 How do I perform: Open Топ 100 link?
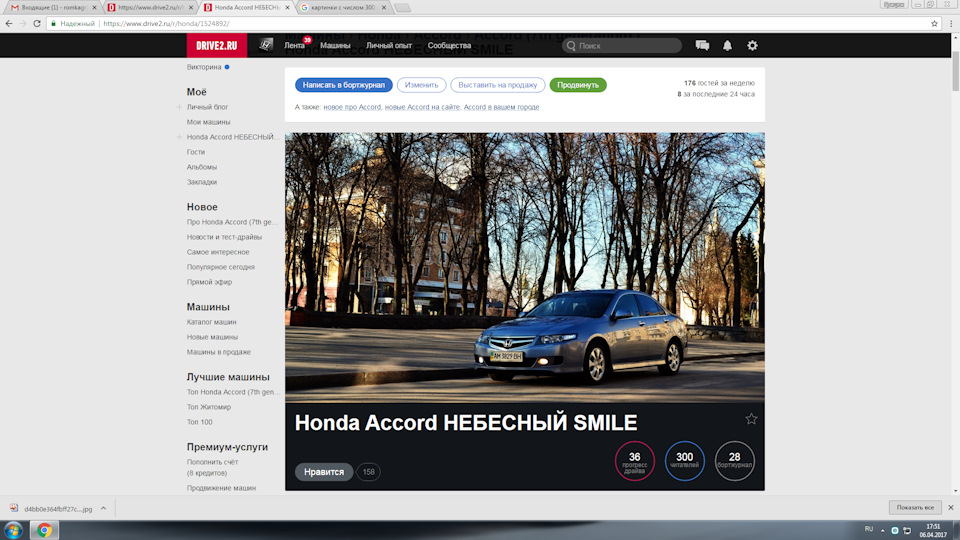tap(200, 422)
